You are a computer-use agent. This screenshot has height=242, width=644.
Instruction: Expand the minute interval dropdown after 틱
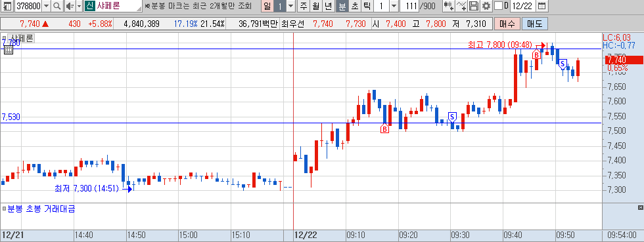(x=394, y=6)
